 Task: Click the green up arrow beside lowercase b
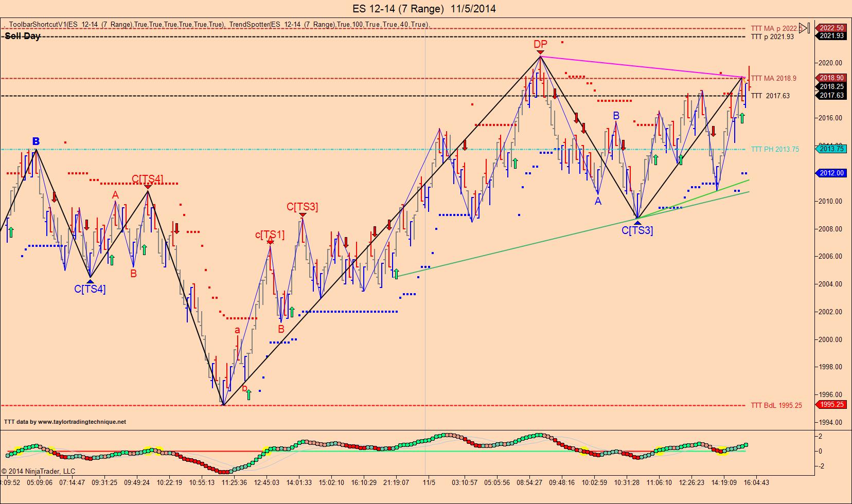click(249, 394)
